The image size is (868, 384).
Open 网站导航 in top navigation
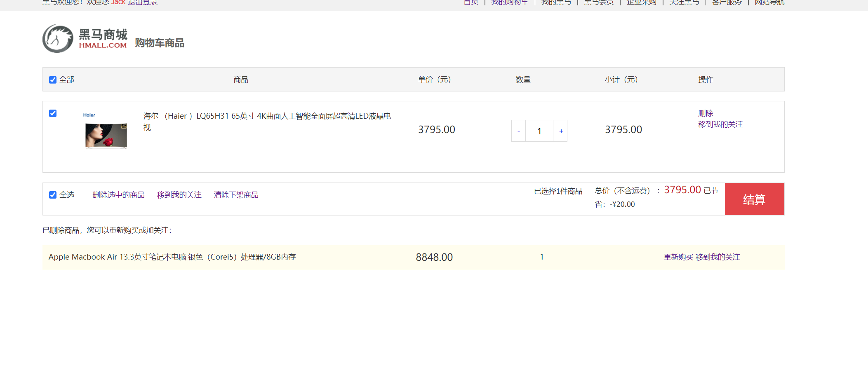(x=769, y=2)
